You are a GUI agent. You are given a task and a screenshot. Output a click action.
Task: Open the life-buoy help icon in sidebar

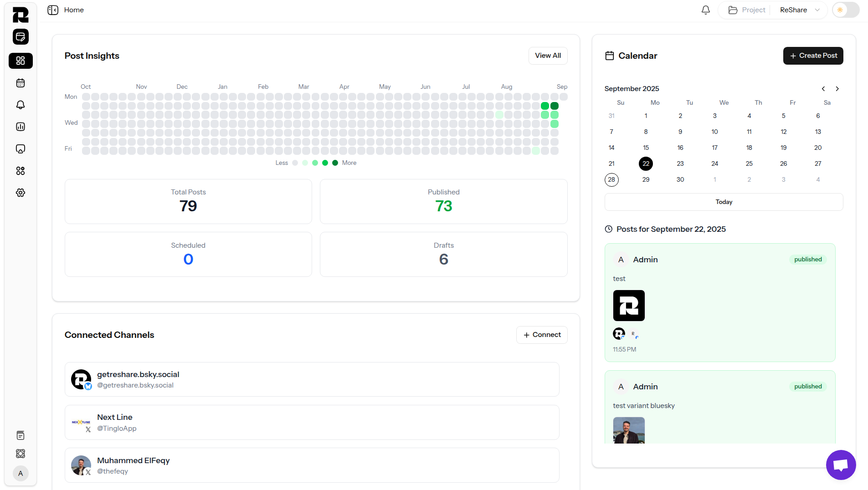pyautogui.click(x=21, y=454)
